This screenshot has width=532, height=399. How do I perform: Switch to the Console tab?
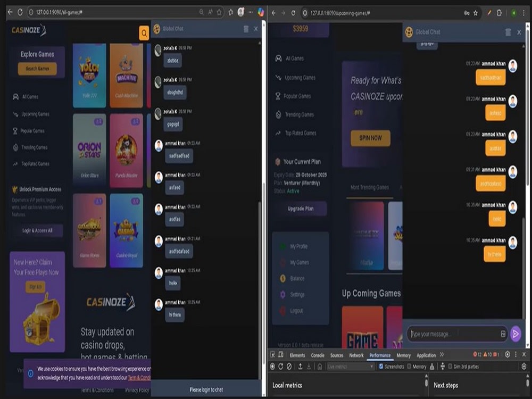click(318, 355)
